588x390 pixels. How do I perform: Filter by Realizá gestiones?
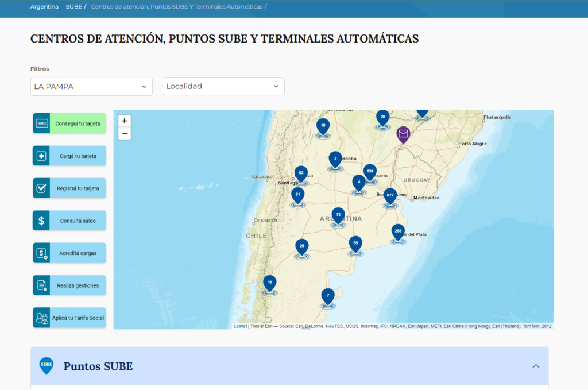tap(69, 285)
